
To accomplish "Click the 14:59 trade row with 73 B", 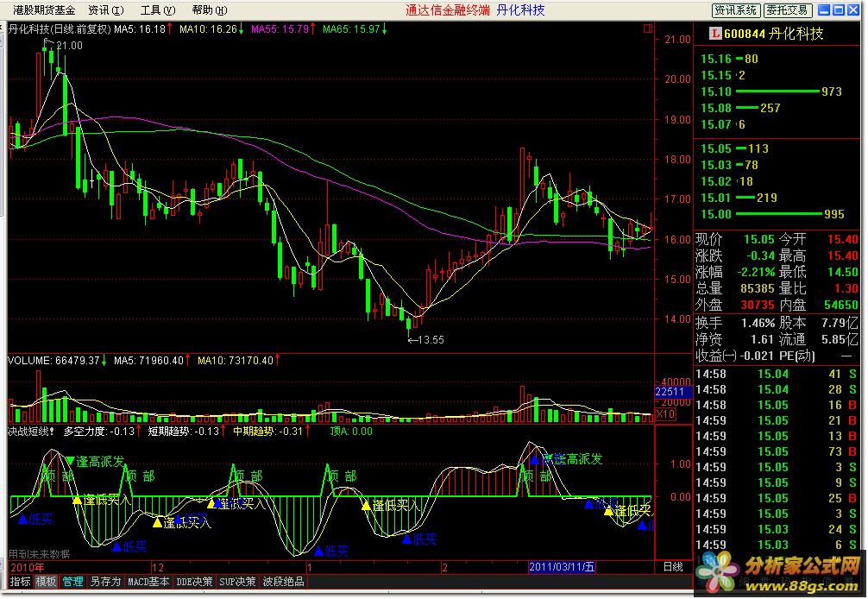I will (x=776, y=451).
